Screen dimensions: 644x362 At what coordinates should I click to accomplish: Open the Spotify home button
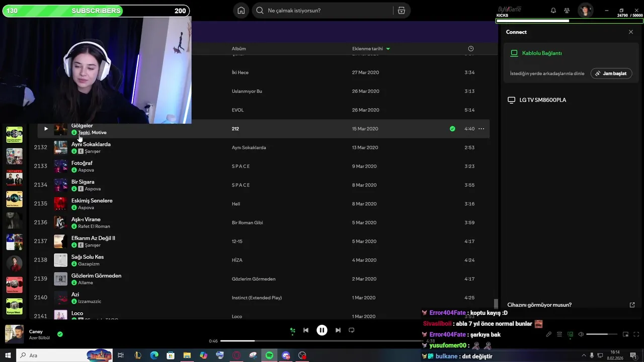(x=241, y=11)
